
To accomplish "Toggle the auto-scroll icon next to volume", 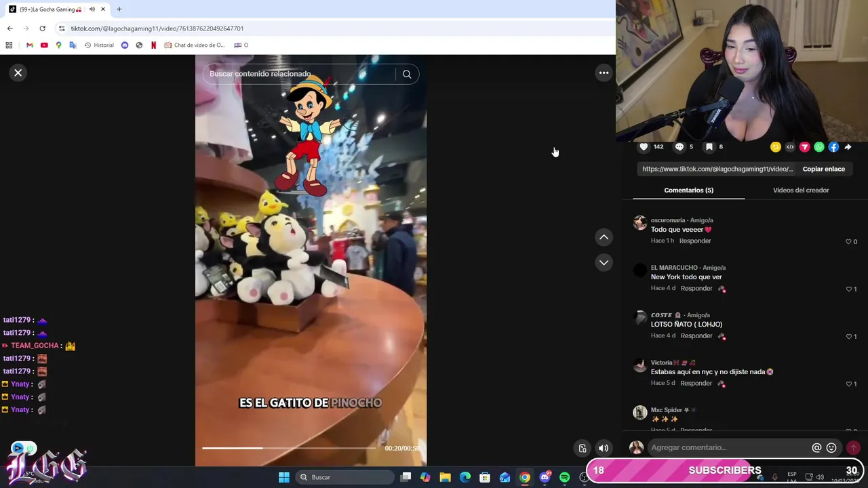I will (x=583, y=448).
